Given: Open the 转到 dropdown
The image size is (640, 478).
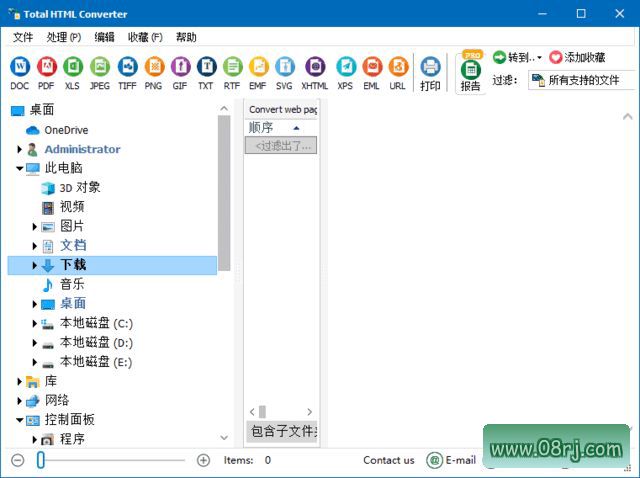Looking at the screenshot, I should tap(517, 58).
